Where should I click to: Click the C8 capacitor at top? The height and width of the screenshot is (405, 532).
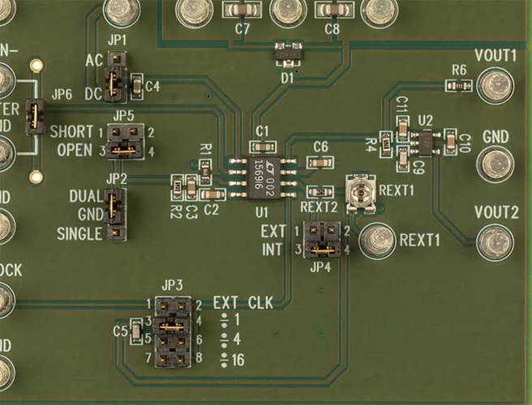(x=331, y=11)
